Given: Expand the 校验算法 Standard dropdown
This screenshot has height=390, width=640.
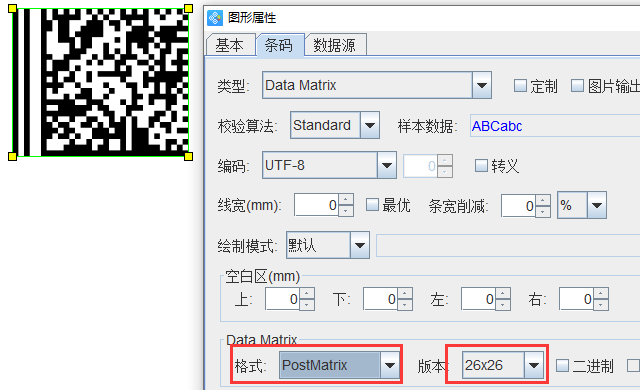Looking at the screenshot, I should tap(370, 125).
